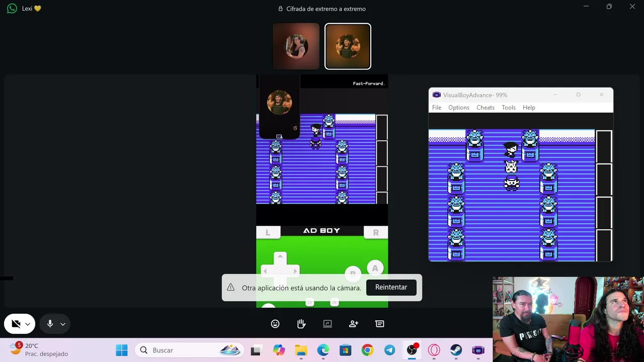644x362 pixels.
Task: Open Microsoft Store from taskbar
Action: point(345,350)
